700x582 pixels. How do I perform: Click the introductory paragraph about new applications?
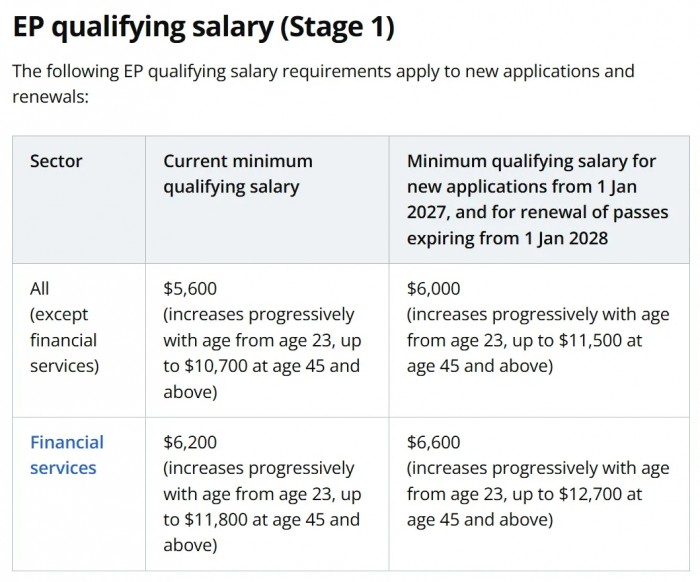coord(323,83)
